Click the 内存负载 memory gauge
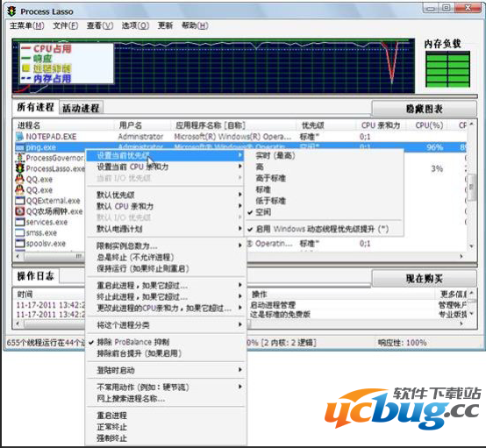This screenshot has width=486, height=448. click(x=447, y=69)
